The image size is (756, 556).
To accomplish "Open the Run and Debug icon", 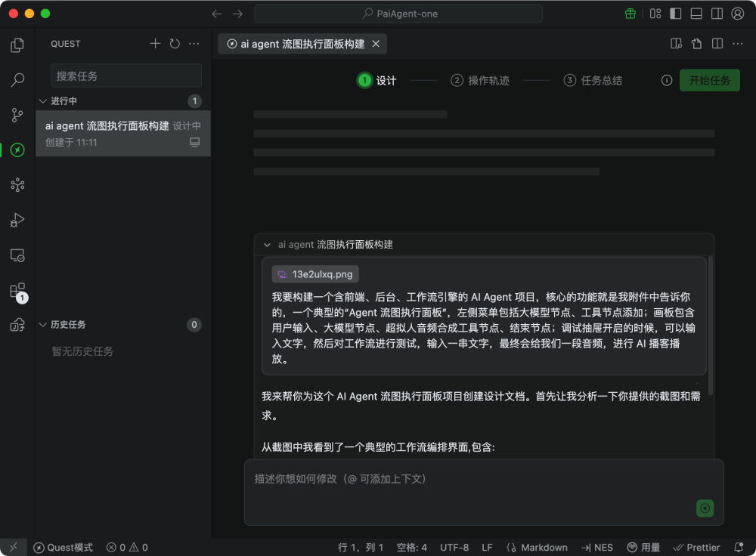I will 17,220.
